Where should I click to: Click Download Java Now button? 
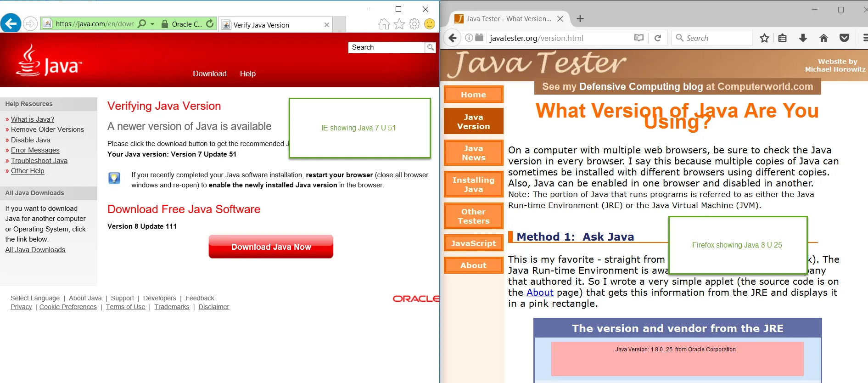[x=271, y=247]
